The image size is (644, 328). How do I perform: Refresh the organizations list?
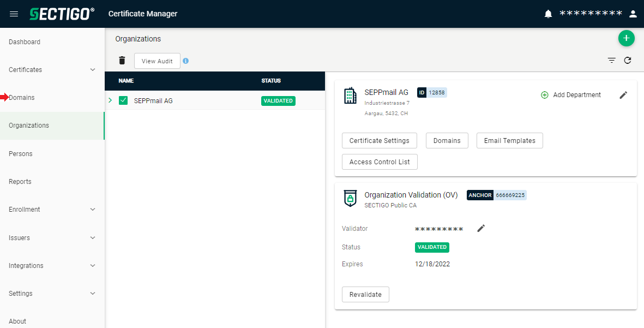(628, 61)
